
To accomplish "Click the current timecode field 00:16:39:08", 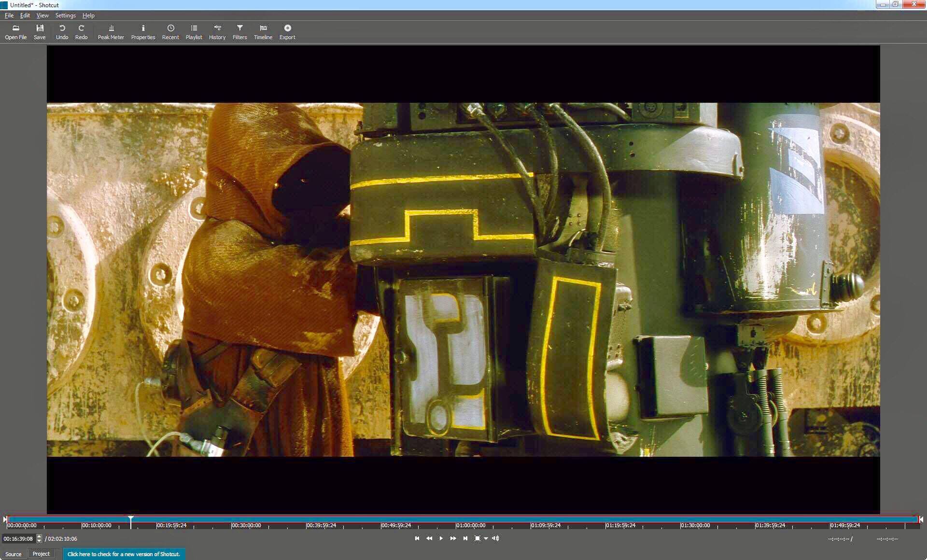I will tap(18, 539).
